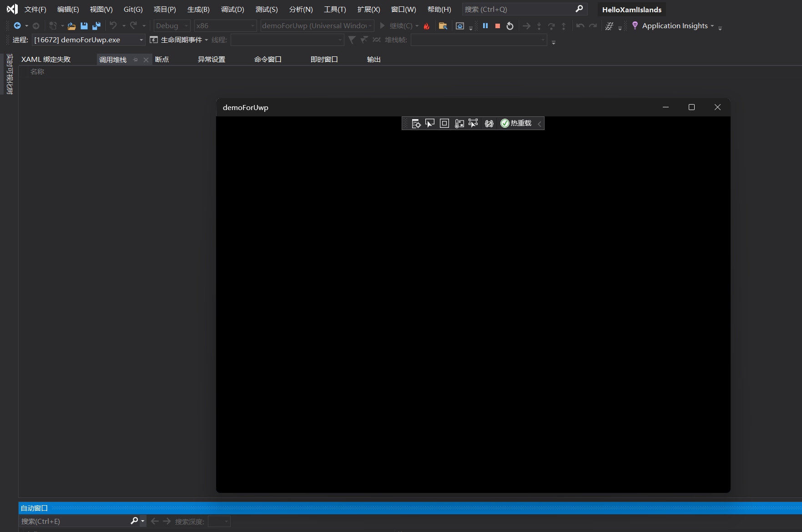Screen dimensions: 802x532
Task: Click the Select Element pointer icon in the app toolbar
Action: (430, 123)
